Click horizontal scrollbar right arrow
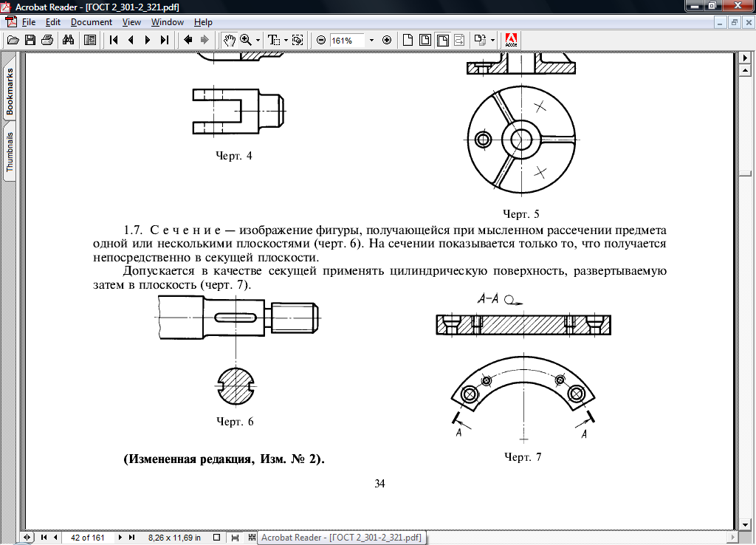Image resolution: width=756 pixels, height=545 pixels. tap(732, 537)
